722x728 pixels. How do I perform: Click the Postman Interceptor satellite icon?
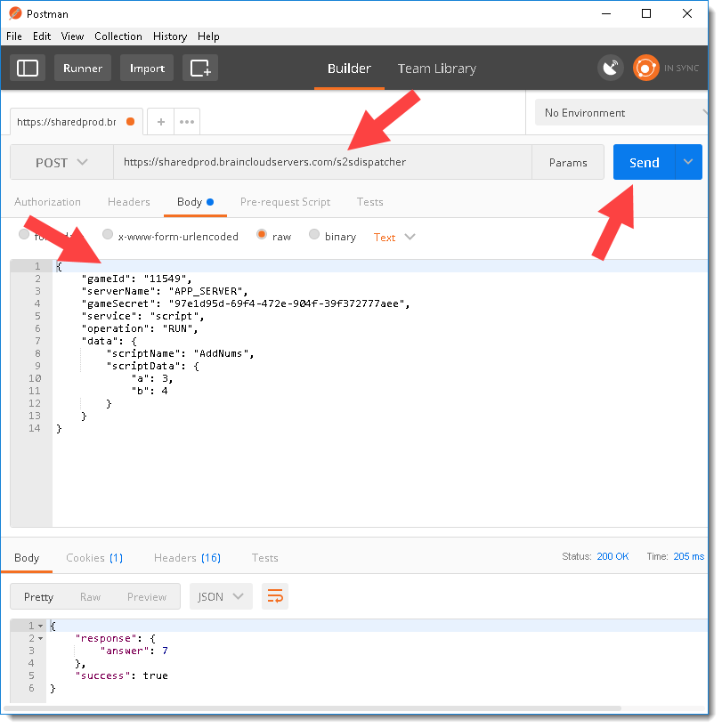coord(611,68)
